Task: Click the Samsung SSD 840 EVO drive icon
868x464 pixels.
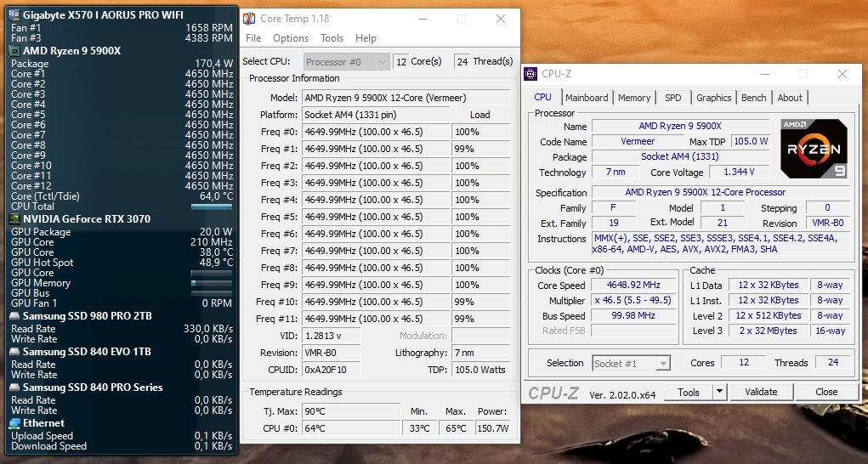Action: [15, 352]
